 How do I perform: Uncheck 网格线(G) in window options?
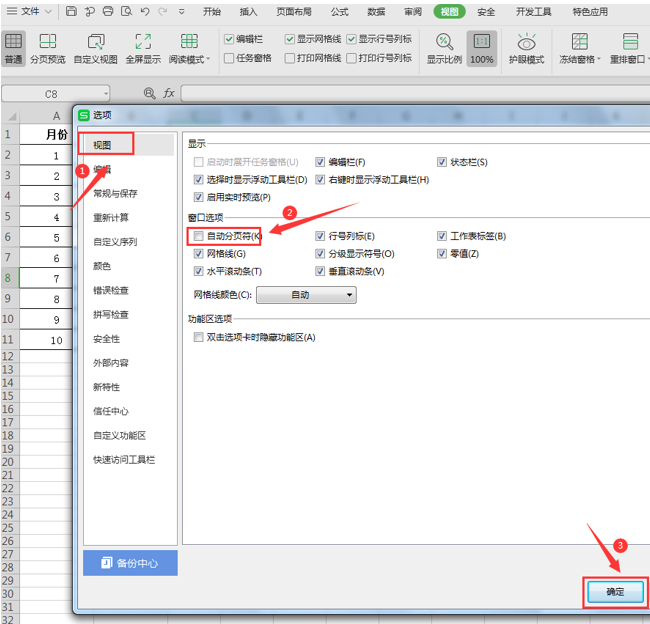199,253
